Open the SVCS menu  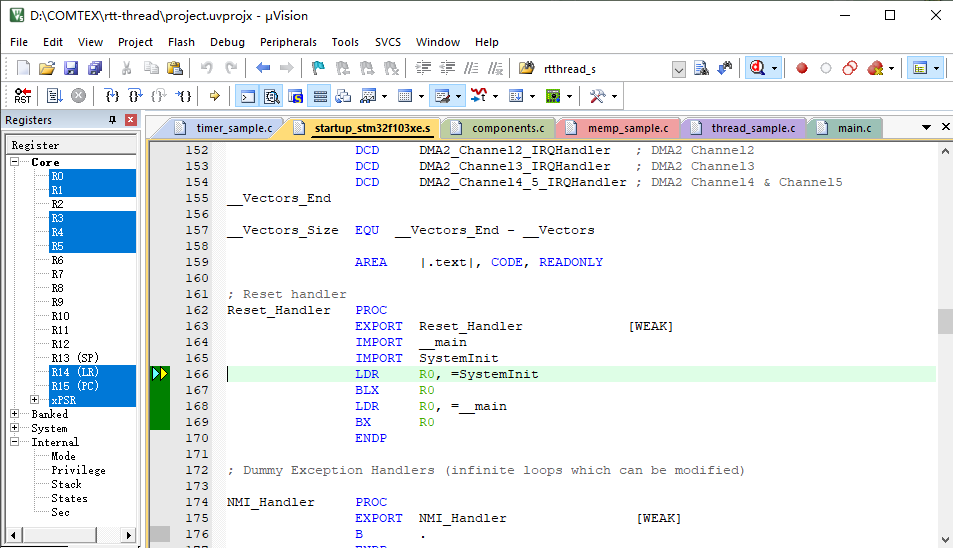388,42
